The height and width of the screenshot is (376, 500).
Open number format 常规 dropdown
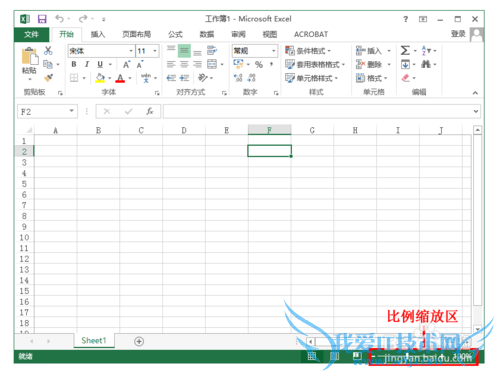(274, 51)
